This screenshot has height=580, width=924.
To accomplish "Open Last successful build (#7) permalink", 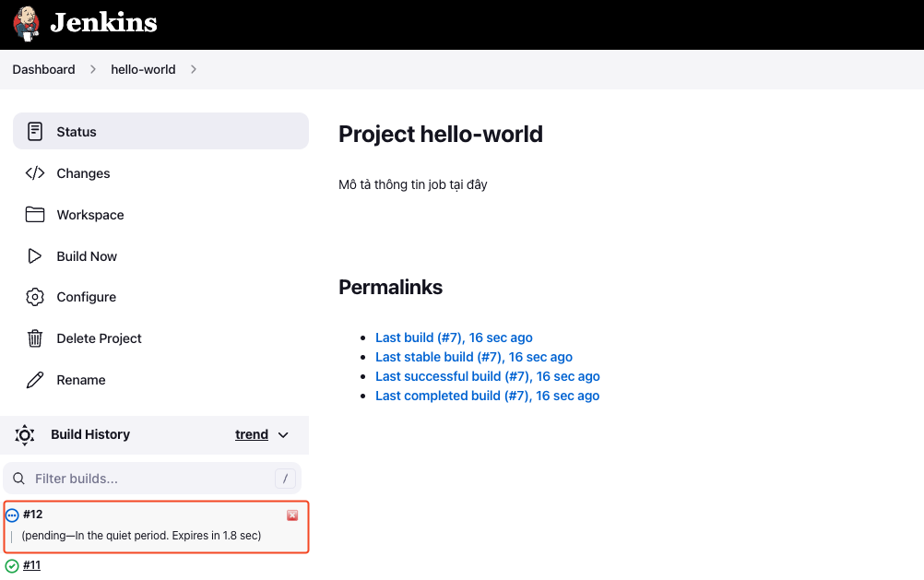I will 487,376.
